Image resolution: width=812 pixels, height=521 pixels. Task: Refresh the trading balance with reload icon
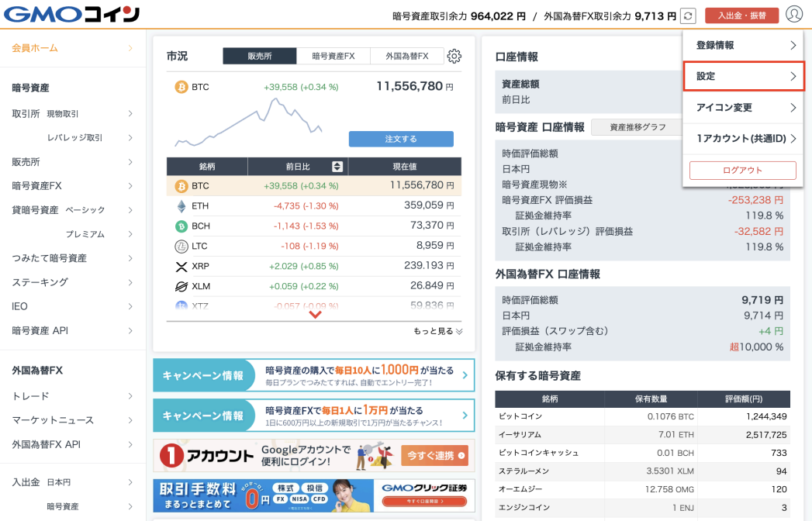click(688, 16)
